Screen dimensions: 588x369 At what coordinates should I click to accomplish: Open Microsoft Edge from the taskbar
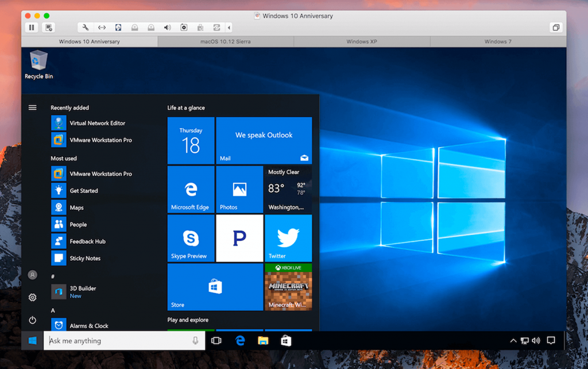[240, 340]
